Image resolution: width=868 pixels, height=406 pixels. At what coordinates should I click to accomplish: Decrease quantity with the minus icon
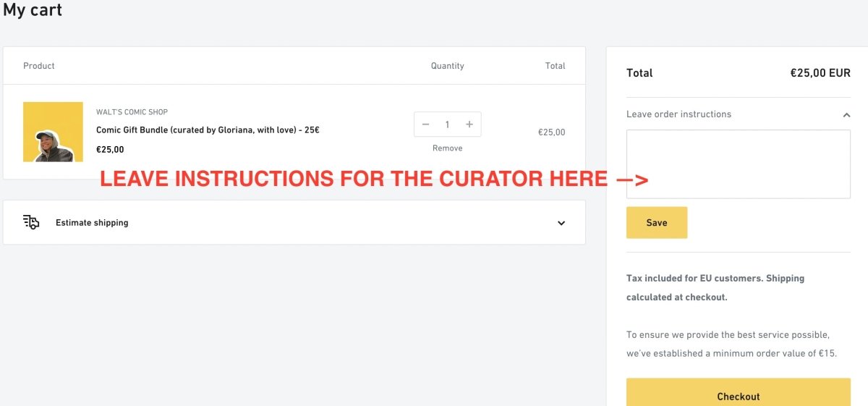click(425, 124)
